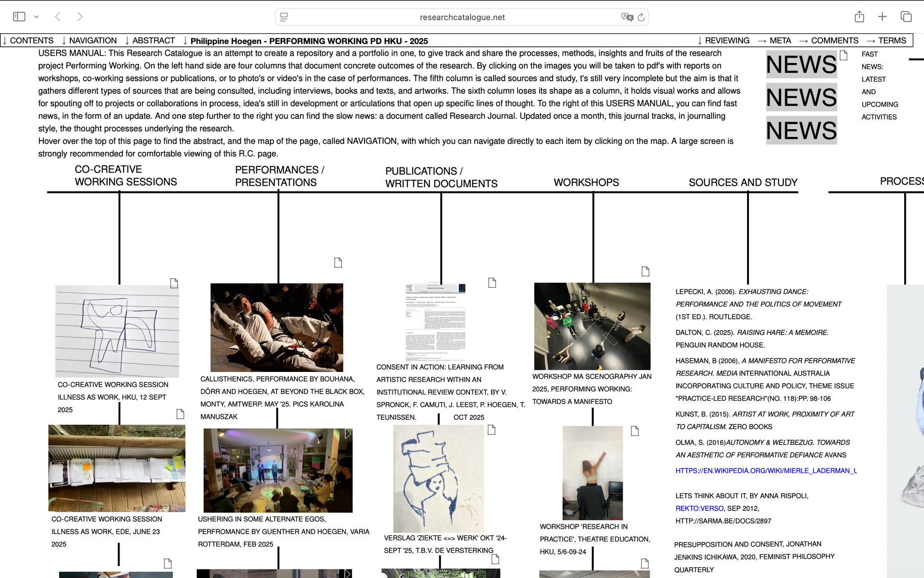Click the translate page icon in address bar
The image size is (924, 578).
[627, 17]
